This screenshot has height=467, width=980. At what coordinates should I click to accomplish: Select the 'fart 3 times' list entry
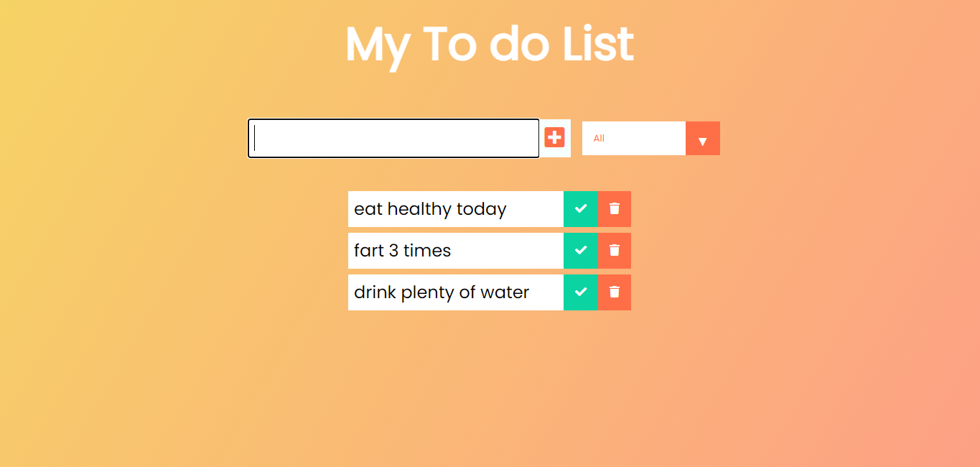(403, 251)
